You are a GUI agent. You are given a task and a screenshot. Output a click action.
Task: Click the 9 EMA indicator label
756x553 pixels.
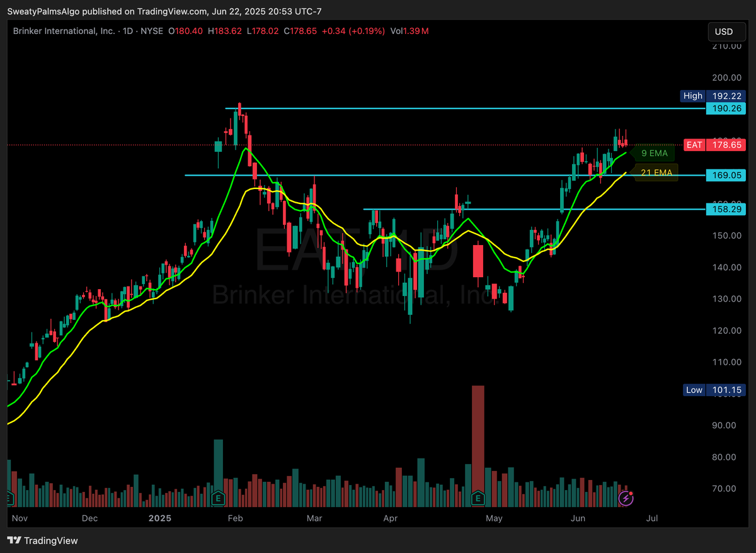click(x=653, y=153)
